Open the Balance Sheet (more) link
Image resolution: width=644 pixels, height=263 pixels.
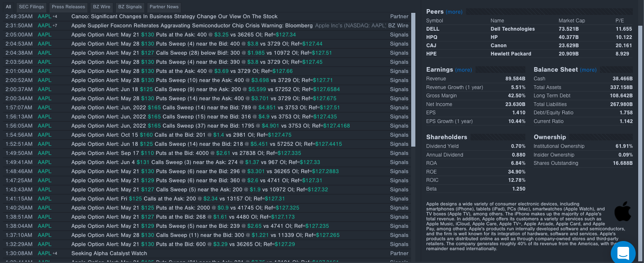coord(588,70)
